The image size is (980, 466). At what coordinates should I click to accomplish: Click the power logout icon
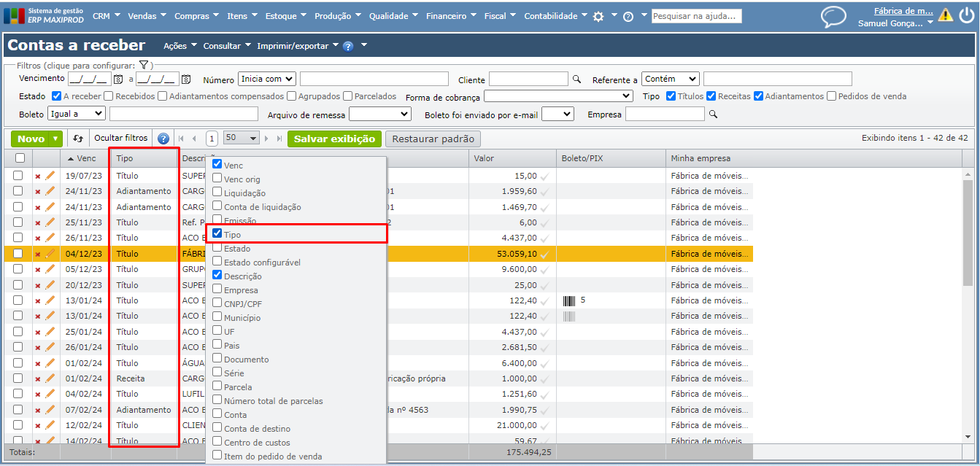[965, 15]
